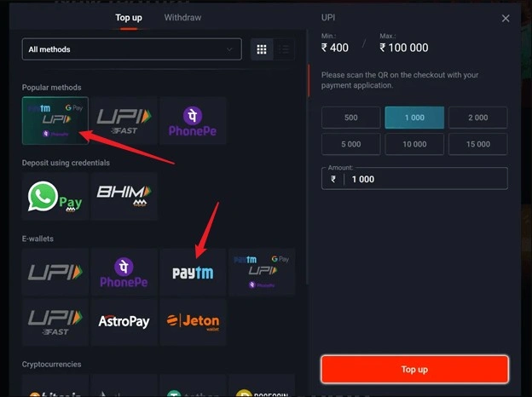This screenshot has width=532, height=397.
Task: Select WhatsApp Pay deposit method
Action: click(55, 196)
